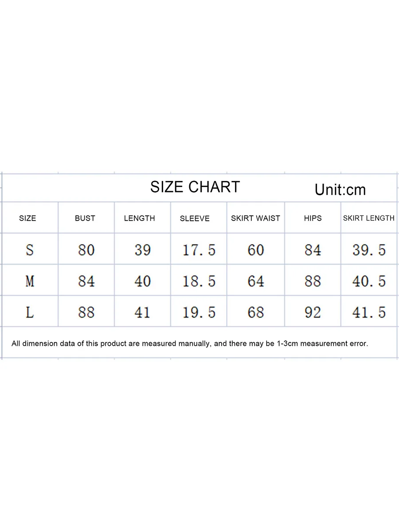Click the hips value 92 cell
This screenshot has height=532, width=399.
(313, 313)
